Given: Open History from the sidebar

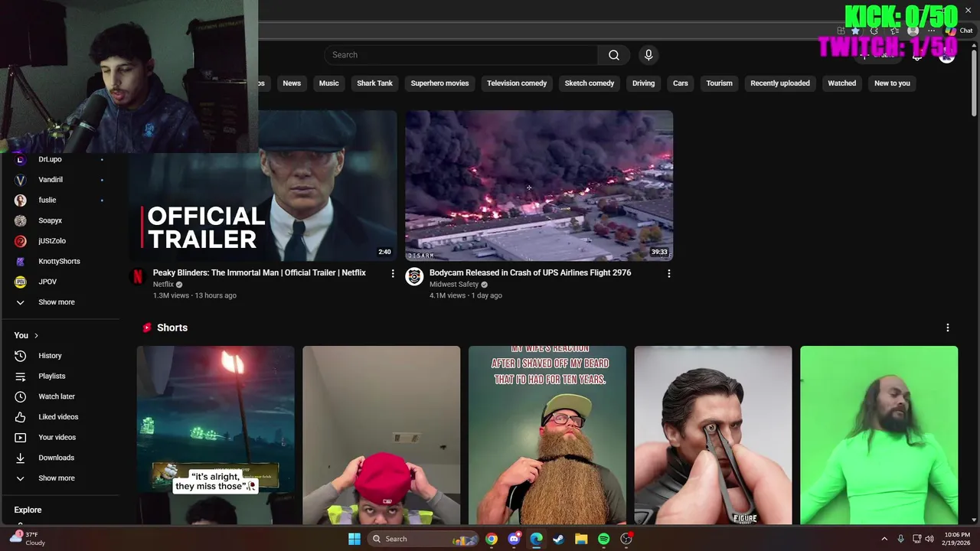Looking at the screenshot, I should (x=51, y=356).
